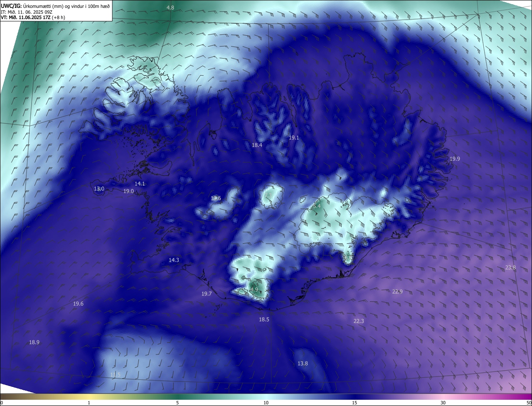Viewport: 532px width, 406px height.
Task: Click the colour scale tick label "30"
Action: pos(443,403)
